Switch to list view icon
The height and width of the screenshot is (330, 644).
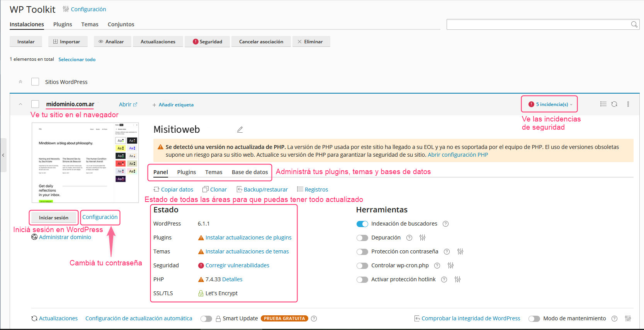(603, 104)
